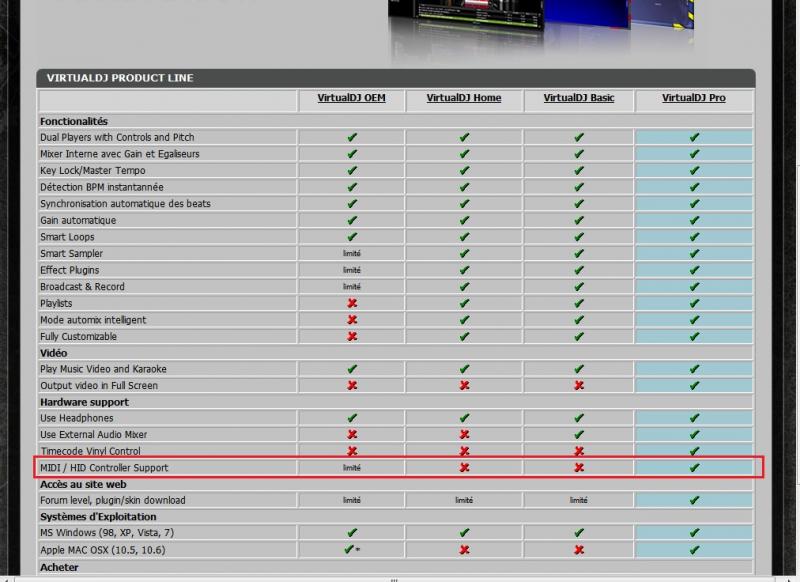
Task: Click the green check for Fully Customizable under Home
Action: coord(464,336)
